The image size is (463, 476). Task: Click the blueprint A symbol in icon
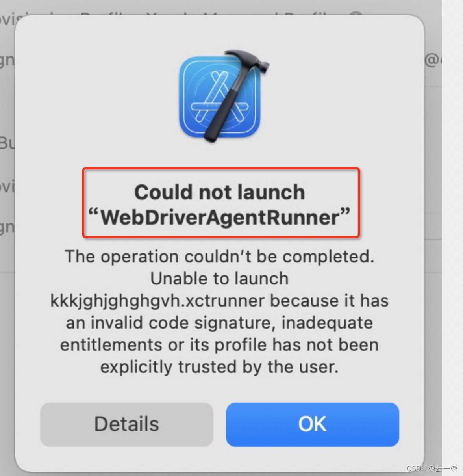[217, 99]
